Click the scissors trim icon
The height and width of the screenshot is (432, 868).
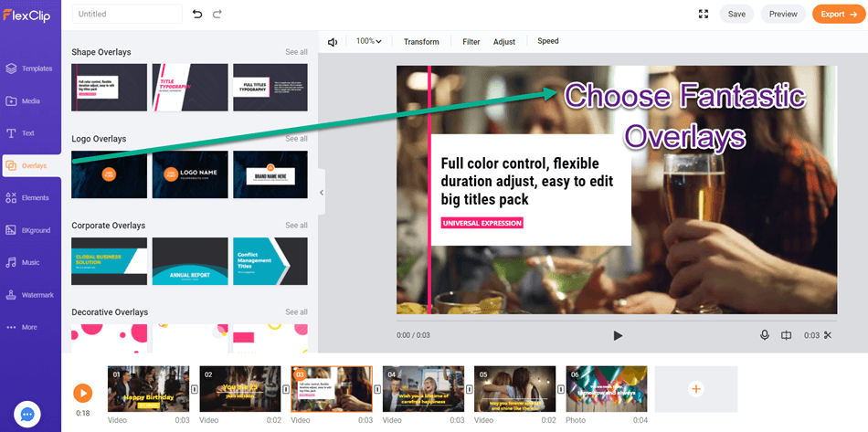828,335
